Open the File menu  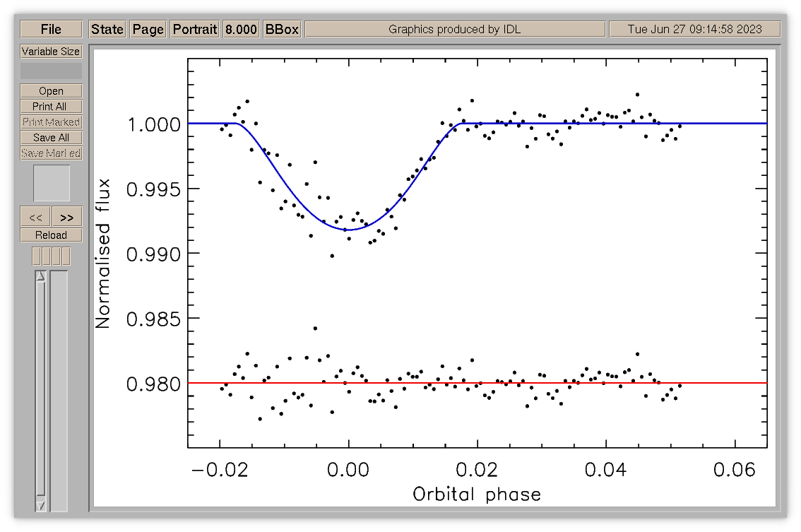pos(51,29)
